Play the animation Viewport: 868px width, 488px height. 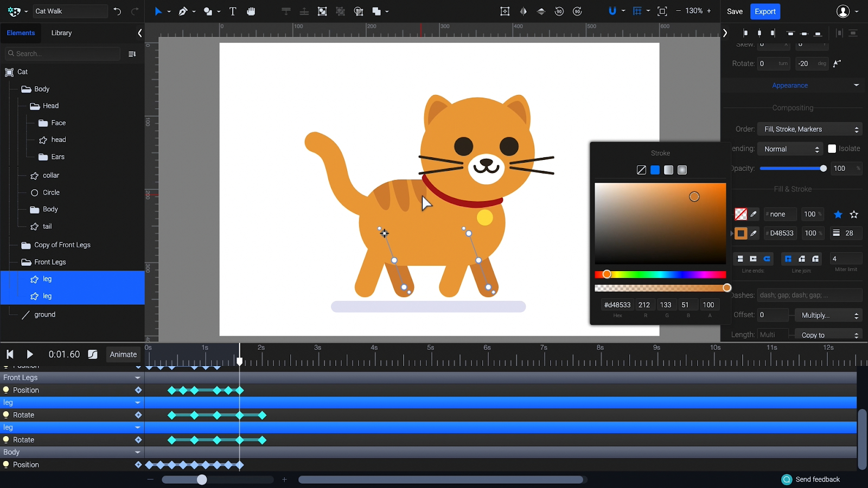click(x=30, y=355)
